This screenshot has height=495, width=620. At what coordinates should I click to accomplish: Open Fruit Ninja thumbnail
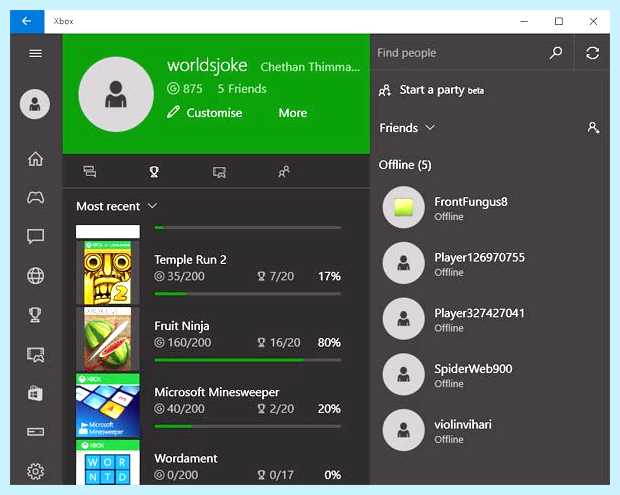pyautogui.click(x=108, y=339)
